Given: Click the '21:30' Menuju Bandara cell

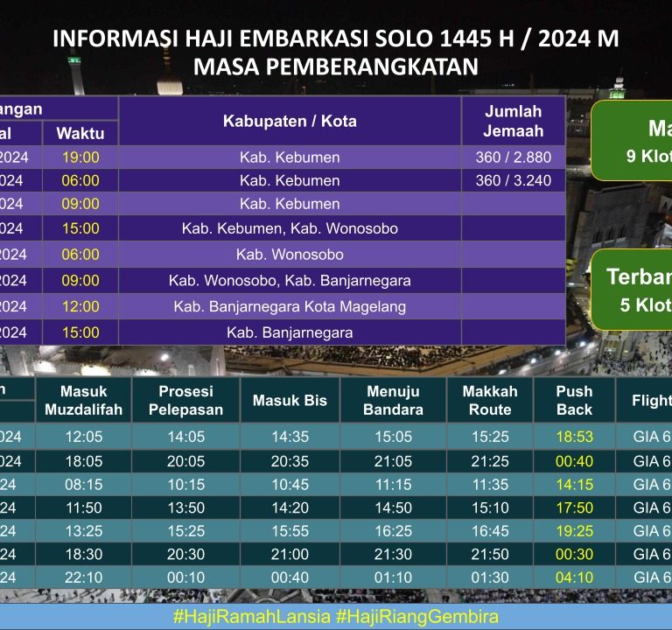Looking at the screenshot, I should (393, 554).
